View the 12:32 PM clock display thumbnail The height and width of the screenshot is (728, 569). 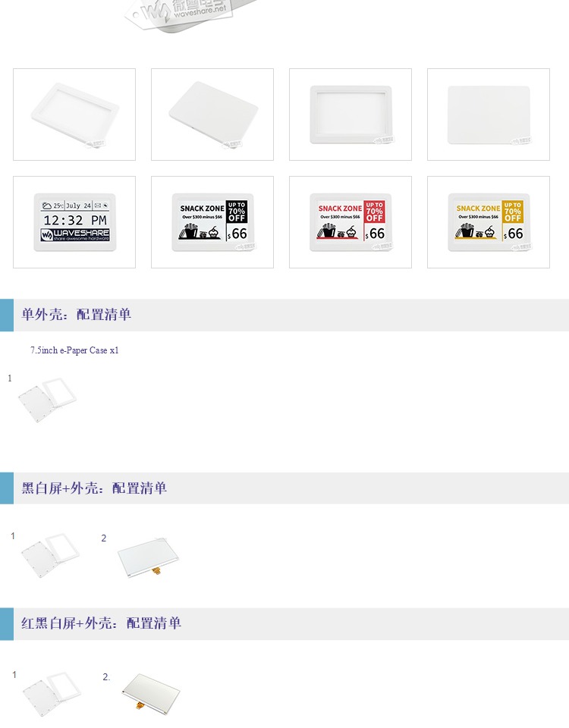pos(74,222)
